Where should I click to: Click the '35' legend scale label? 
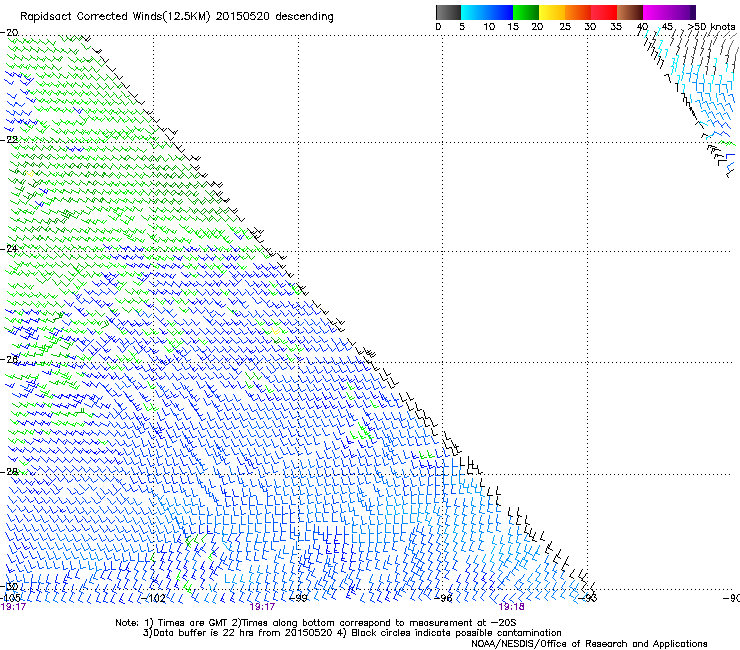point(616,26)
